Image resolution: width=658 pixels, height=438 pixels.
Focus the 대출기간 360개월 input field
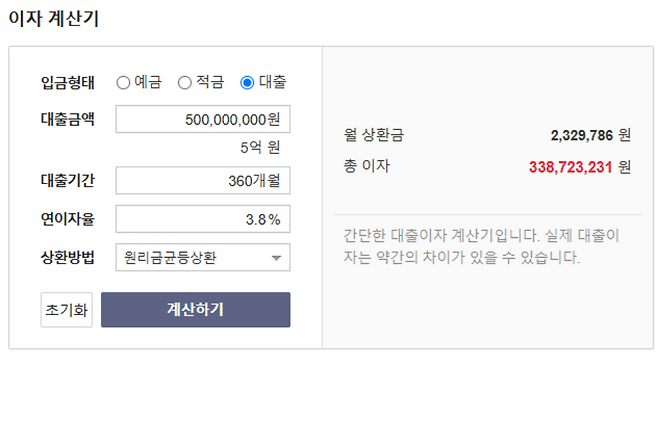pos(203,181)
